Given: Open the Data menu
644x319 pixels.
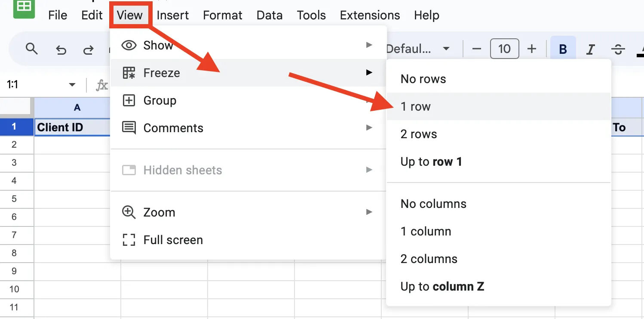Looking at the screenshot, I should 270,15.
